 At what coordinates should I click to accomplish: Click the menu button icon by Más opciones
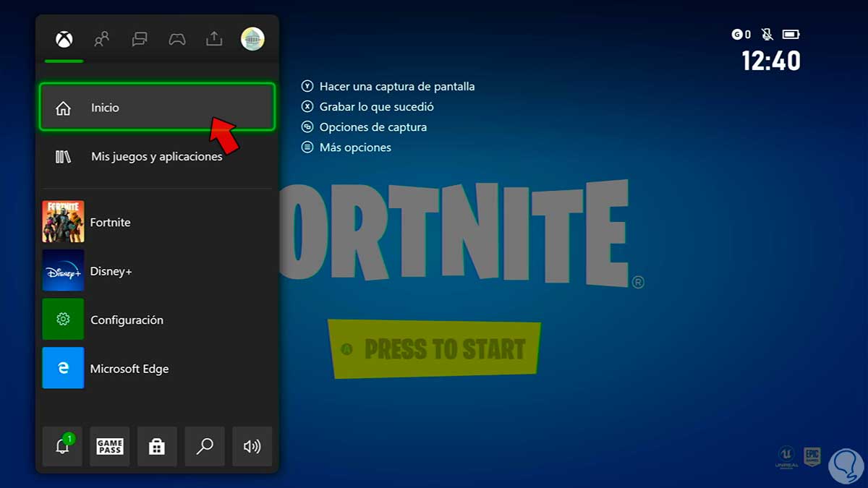pyautogui.click(x=307, y=147)
